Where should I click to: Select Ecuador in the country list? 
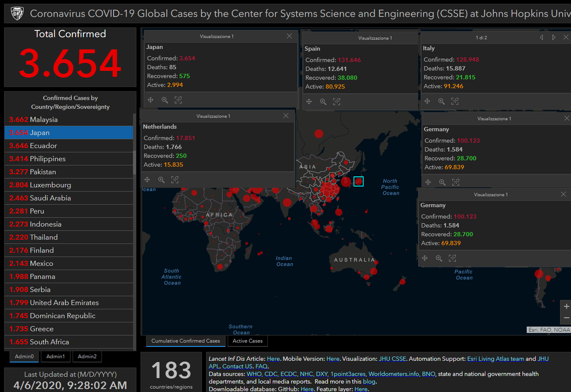coord(69,146)
